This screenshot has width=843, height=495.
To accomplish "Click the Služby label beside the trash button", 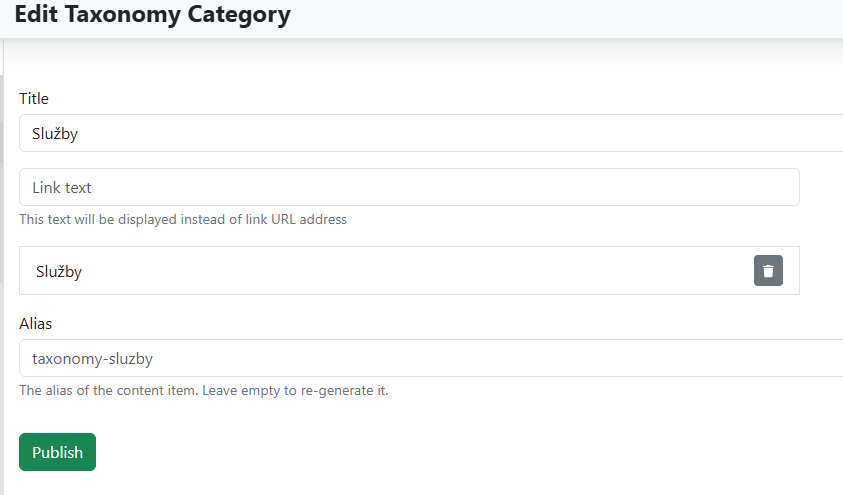I will [59, 271].
